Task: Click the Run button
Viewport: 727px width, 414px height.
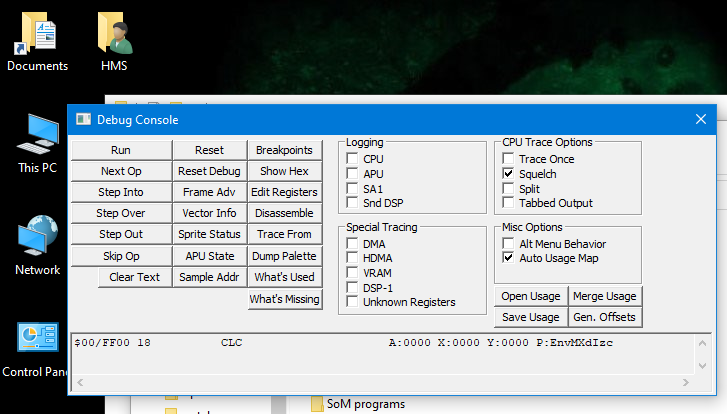Action: pyautogui.click(x=121, y=150)
